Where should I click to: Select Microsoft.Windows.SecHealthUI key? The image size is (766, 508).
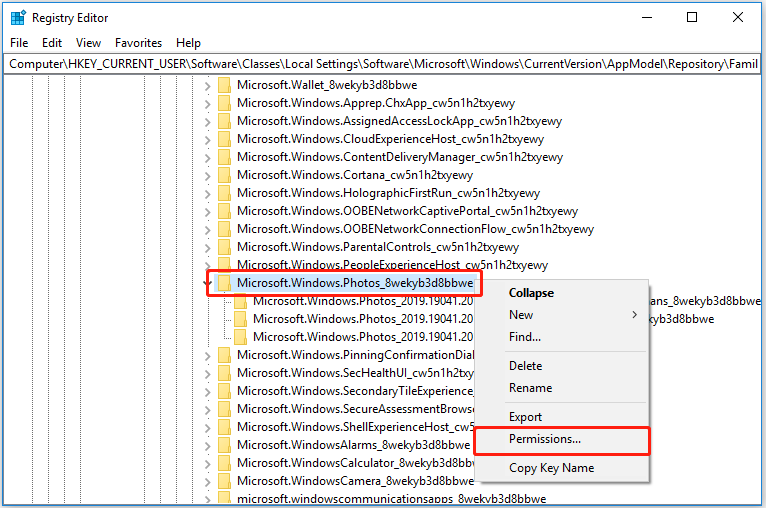coord(355,373)
